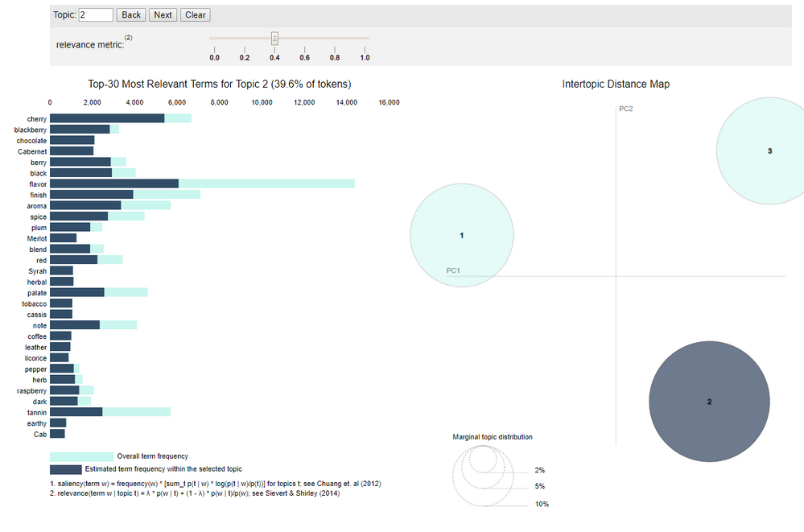Click the Back button
The height and width of the screenshot is (532, 804).
(x=130, y=14)
